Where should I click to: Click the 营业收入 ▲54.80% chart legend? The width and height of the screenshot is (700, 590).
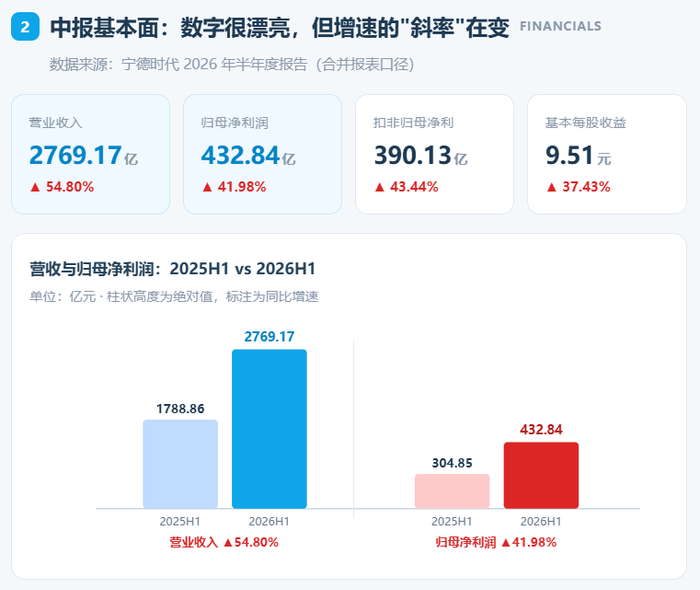pyautogui.click(x=224, y=542)
